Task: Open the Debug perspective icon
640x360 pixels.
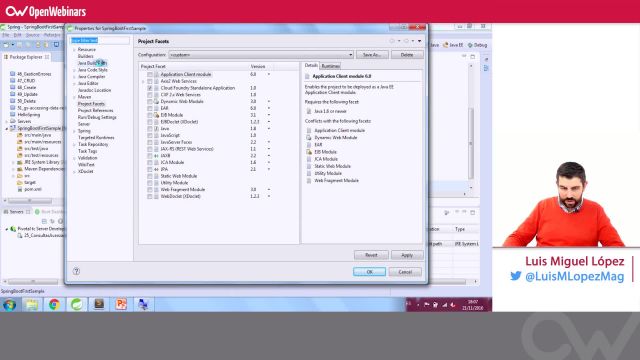Action: (x=470, y=45)
